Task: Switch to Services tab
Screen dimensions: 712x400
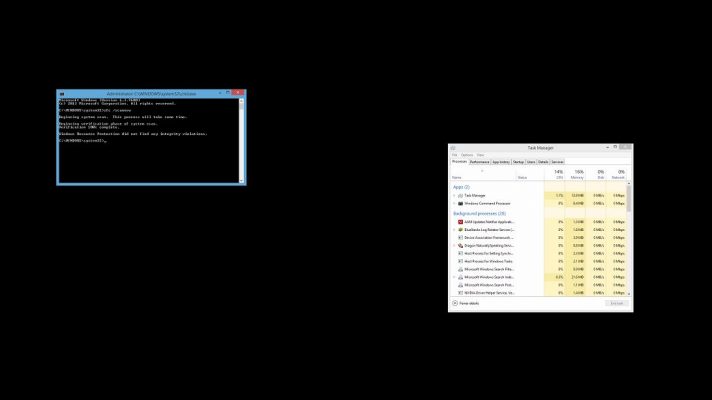Action: [x=557, y=162]
